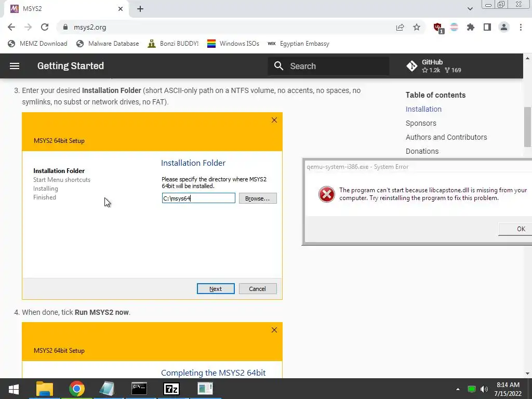
Task: Open the last taskbar app icon
Action: tap(205, 389)
